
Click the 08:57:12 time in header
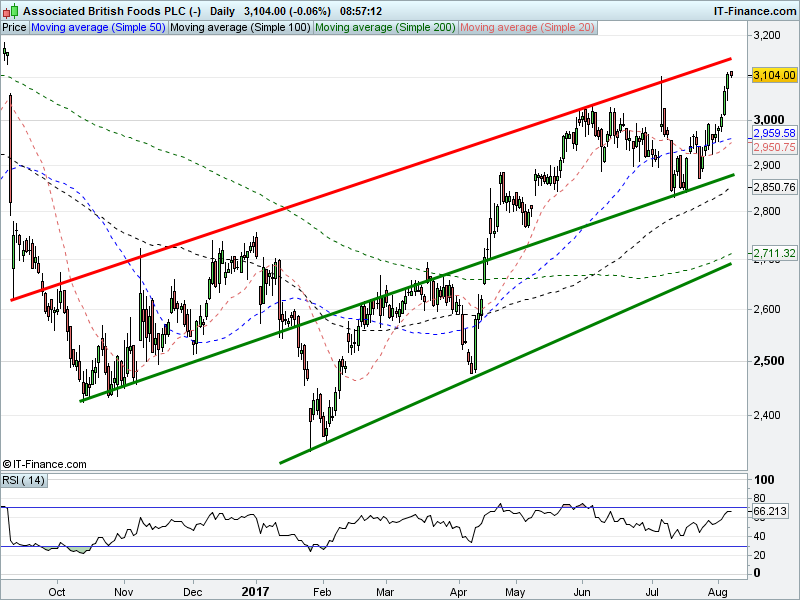[x=361, y=11]
